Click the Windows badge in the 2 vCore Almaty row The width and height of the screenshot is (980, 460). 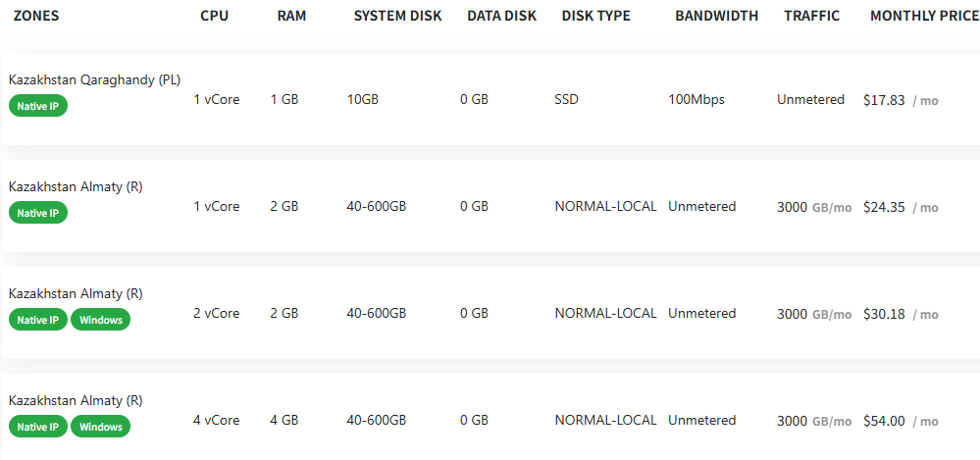click(100, 320)
